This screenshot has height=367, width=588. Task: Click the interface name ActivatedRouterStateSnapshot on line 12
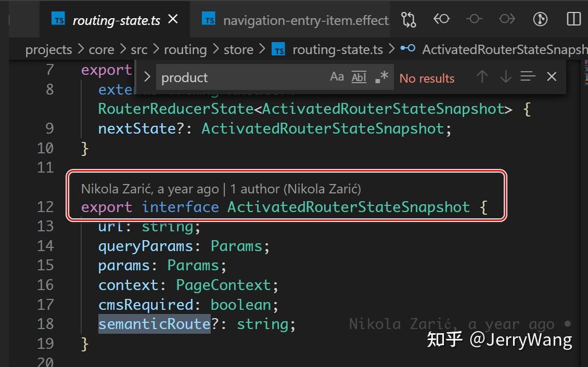tap(348, 207)
